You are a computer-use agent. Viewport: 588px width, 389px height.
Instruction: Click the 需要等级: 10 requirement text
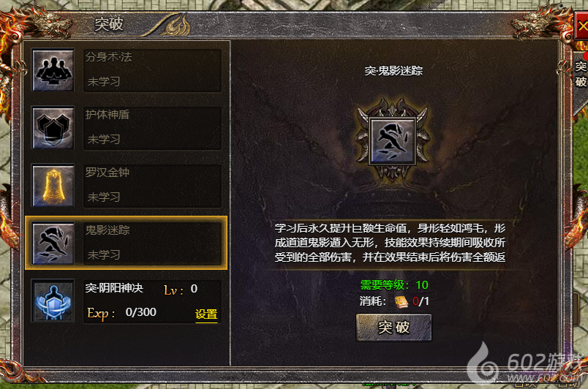(394, 285)
